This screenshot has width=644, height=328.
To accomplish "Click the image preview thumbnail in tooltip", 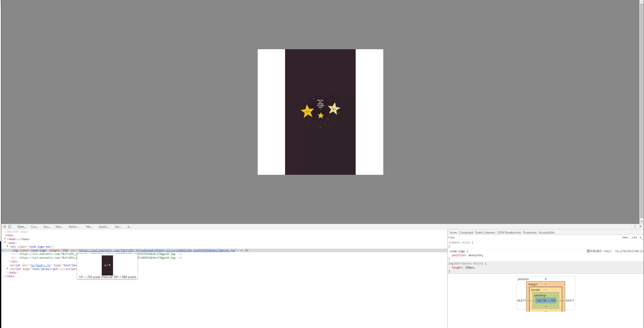I will coord(107,265).
